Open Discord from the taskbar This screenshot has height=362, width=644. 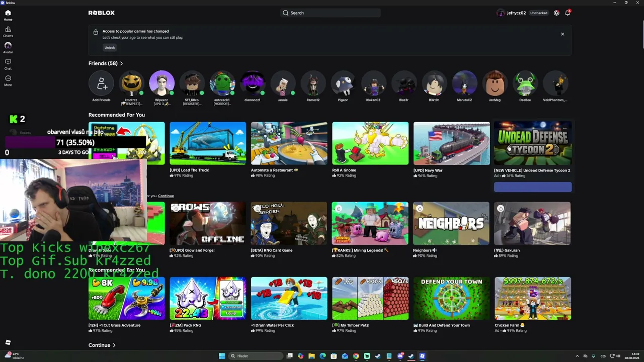[x=400, y=356]
